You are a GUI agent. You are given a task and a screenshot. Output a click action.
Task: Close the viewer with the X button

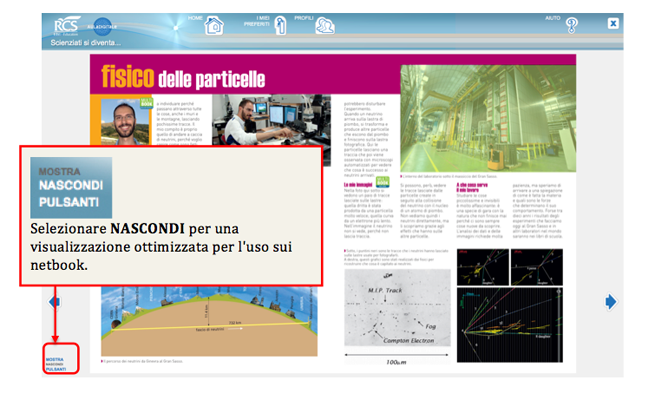click(613, 23)
